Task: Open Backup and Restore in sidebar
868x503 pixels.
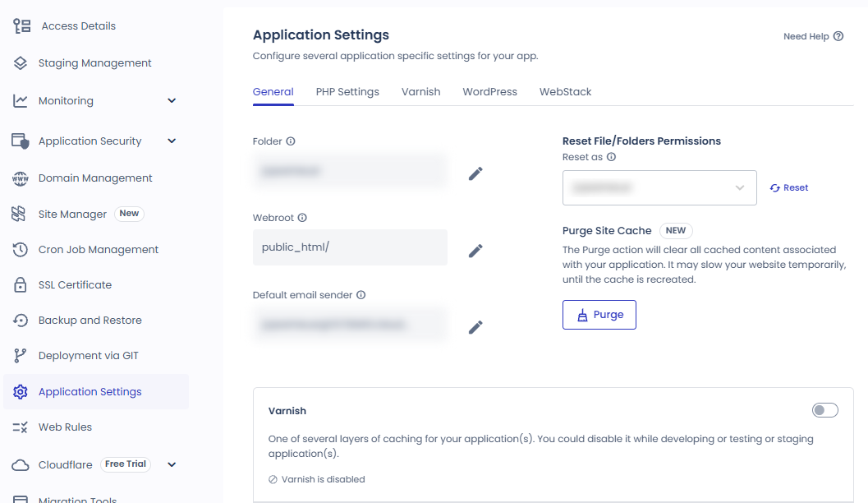Action: (90, 321)
